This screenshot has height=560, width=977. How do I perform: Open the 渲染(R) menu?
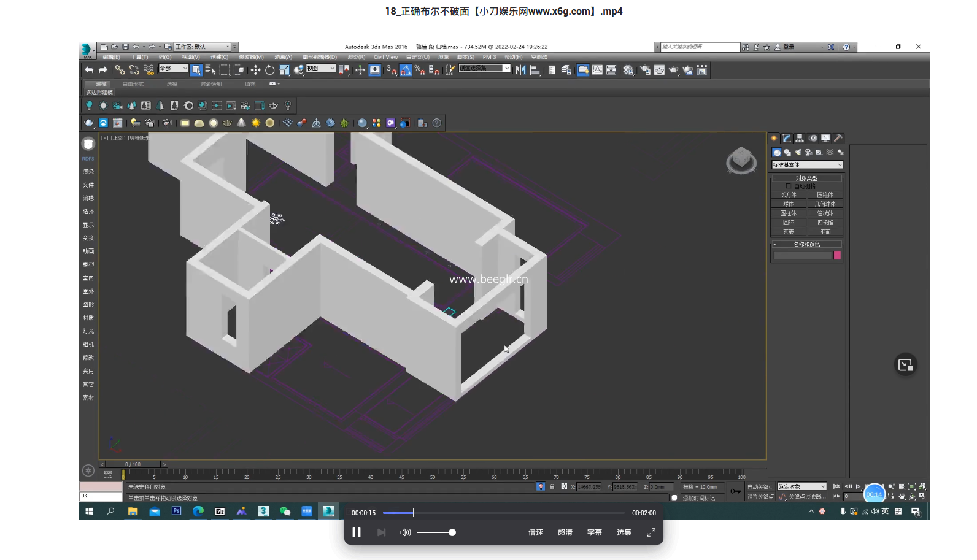(x=356, y=57)
